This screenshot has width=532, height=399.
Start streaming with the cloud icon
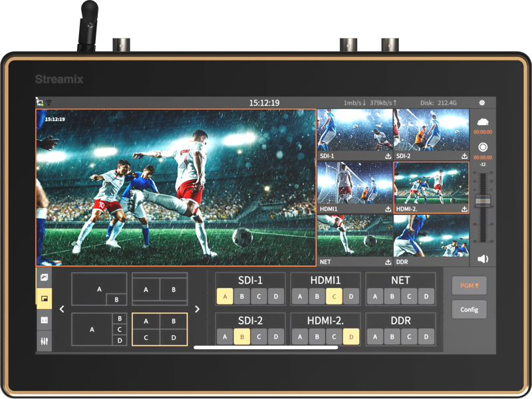(483, 122)
